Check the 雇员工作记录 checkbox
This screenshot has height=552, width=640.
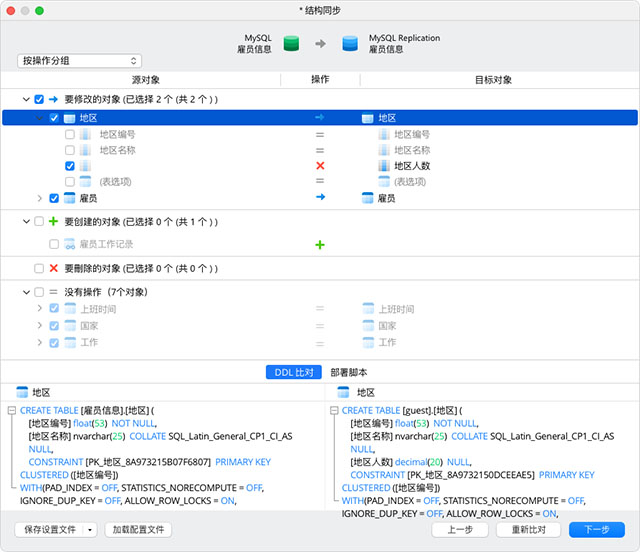[54, 244]
